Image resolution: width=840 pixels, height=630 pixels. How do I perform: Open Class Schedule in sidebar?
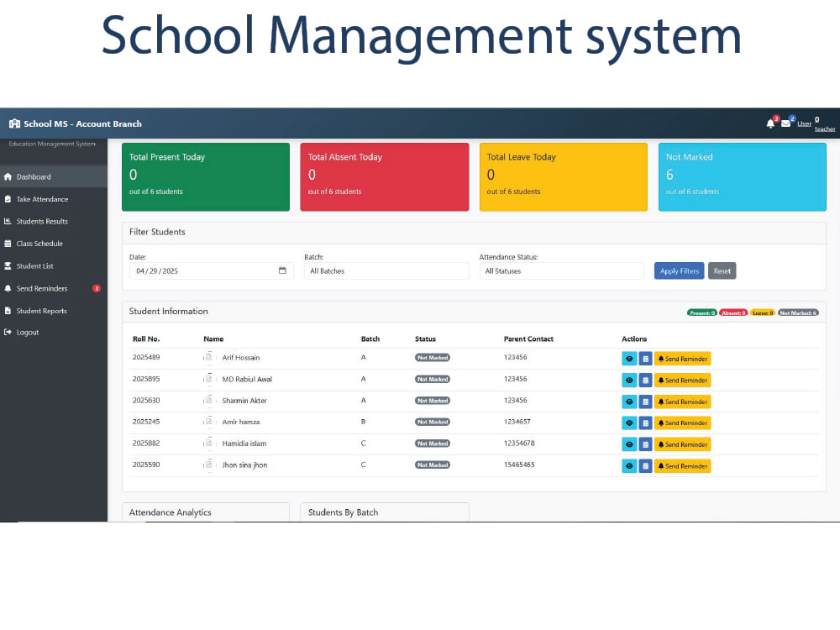[x=54, y=244]
